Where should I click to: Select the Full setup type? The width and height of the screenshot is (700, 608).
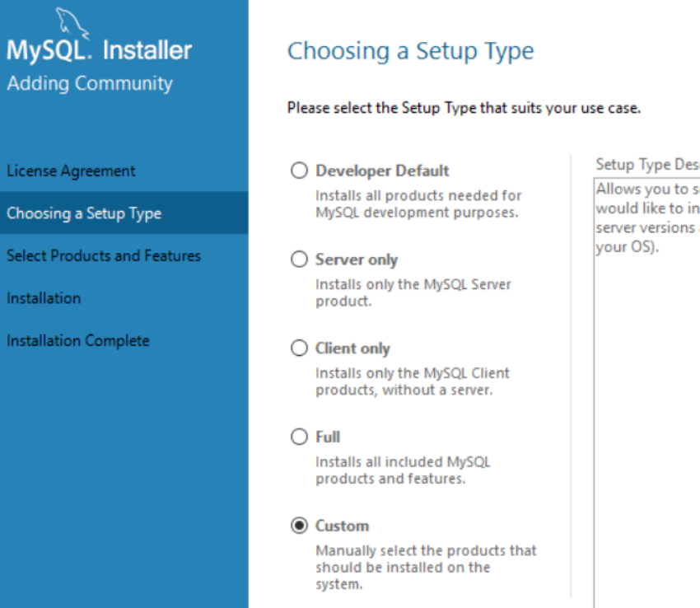coord(299,437)
